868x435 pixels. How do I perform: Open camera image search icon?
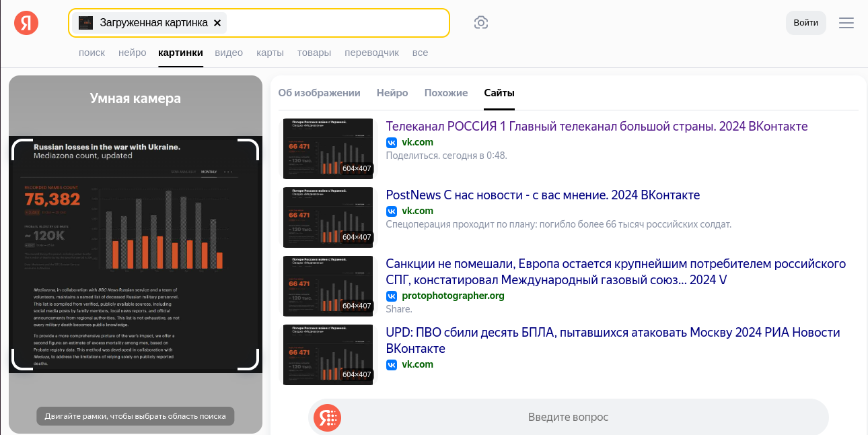(x=481, y=23)
